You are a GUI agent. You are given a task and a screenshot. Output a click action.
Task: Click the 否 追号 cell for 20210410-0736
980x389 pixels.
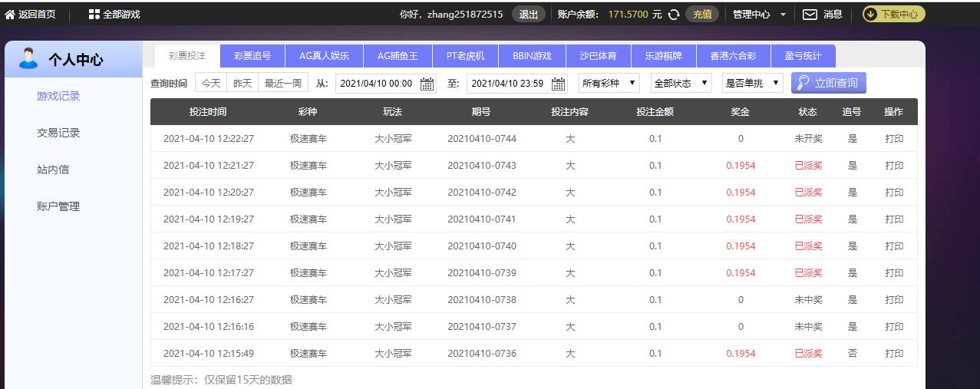853,354
